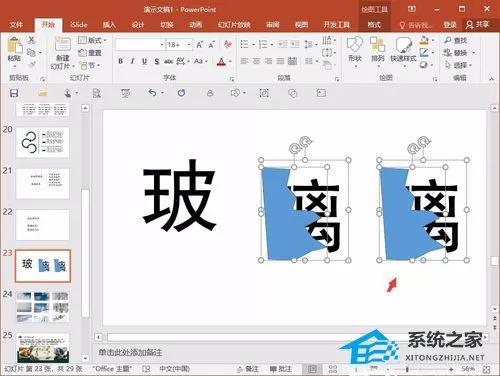This screenshot has height=376, width=500.
Task: Toggle Italic formatting
Action: [x=133, y=61]
